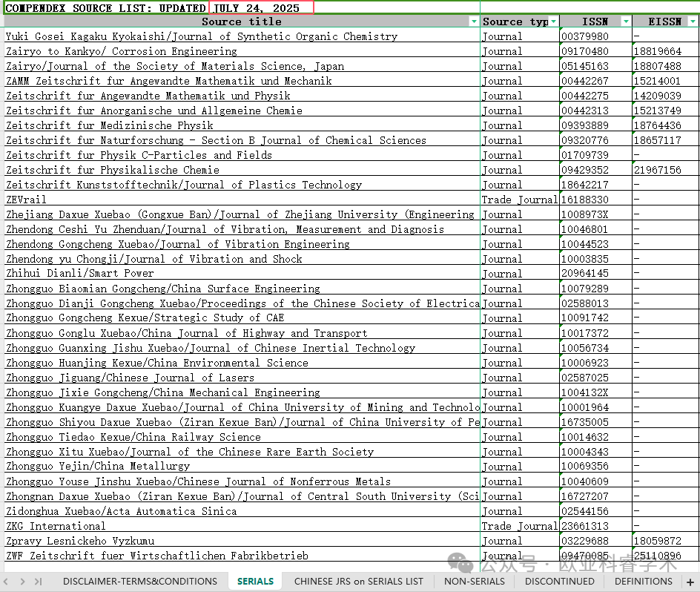
Task: Add a new sheet with plus icon
Action: point(690,582)
